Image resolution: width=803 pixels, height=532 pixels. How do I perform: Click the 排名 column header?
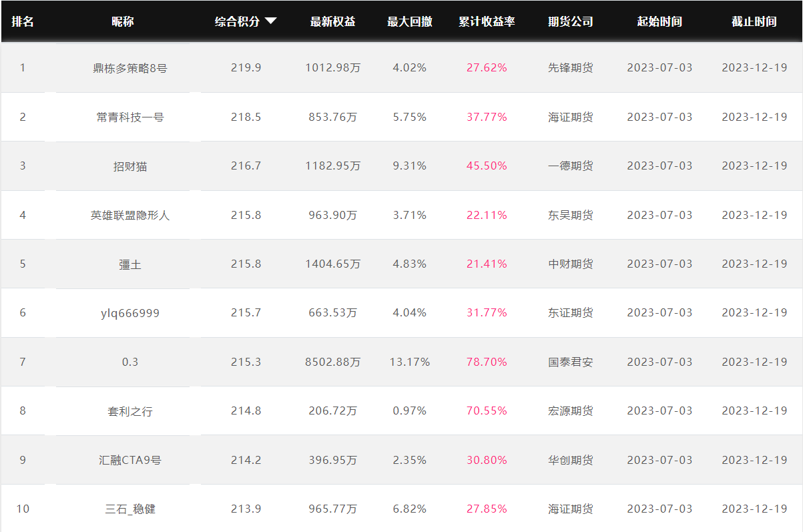click(23, 21)
